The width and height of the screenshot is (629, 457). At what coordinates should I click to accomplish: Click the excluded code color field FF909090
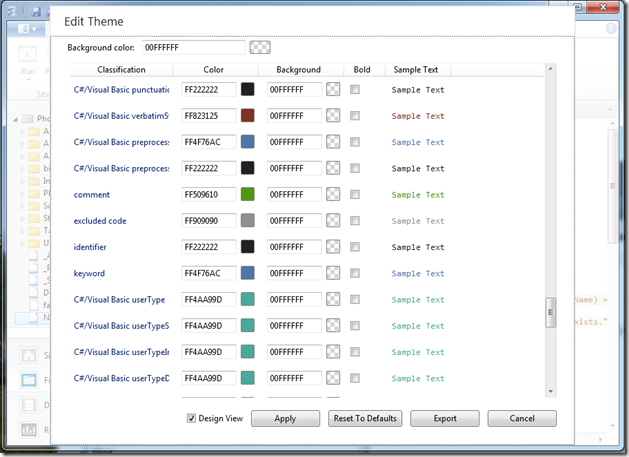[209, 221]
